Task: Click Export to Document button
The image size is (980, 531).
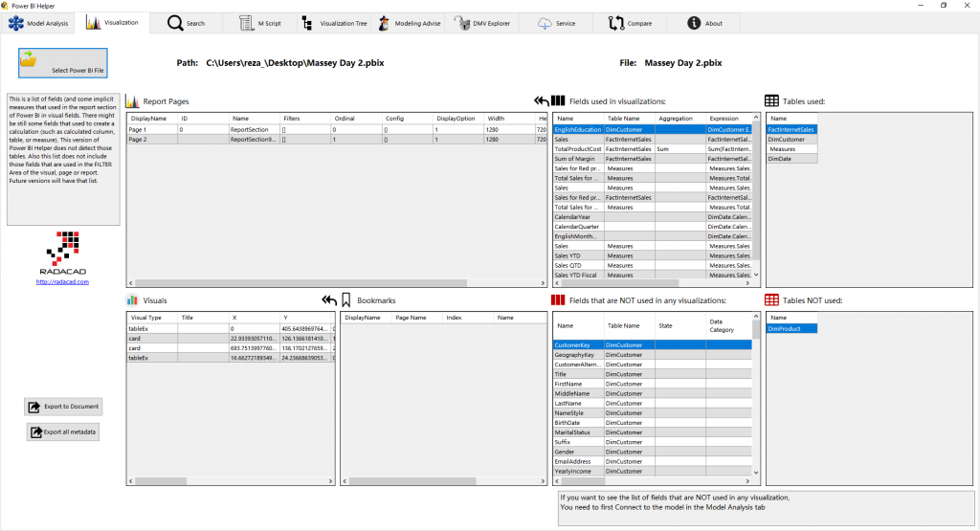Action: click(x=63, y=407)
